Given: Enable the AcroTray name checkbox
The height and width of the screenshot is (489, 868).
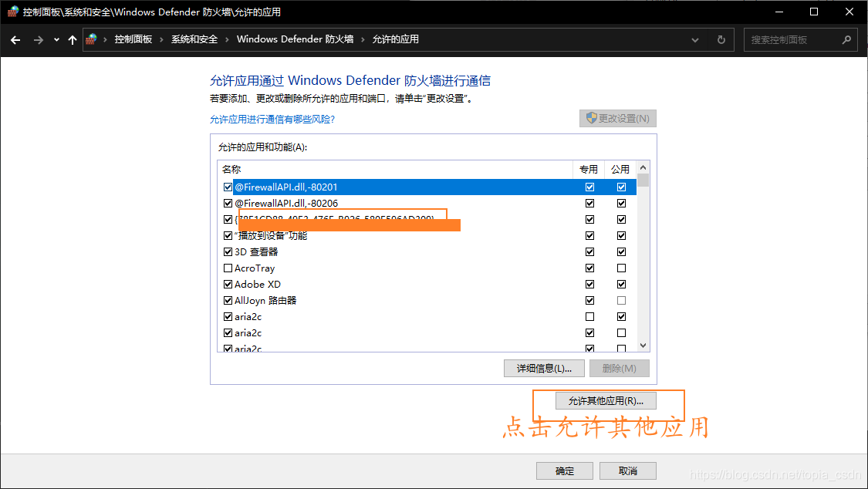Looking at the screenshot, I should click(x=228, y=268).
